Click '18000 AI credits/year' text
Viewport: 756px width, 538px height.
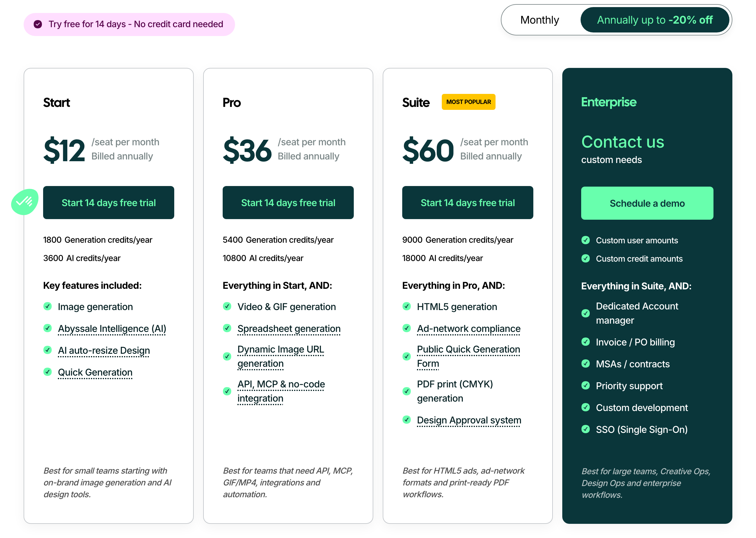(x=442, y=258)
